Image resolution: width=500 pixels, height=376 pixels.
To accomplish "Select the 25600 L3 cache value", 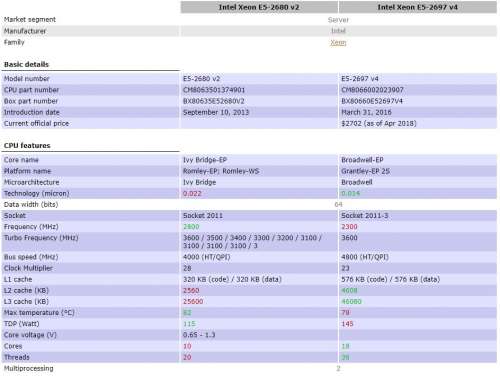I will coord(193,301).
